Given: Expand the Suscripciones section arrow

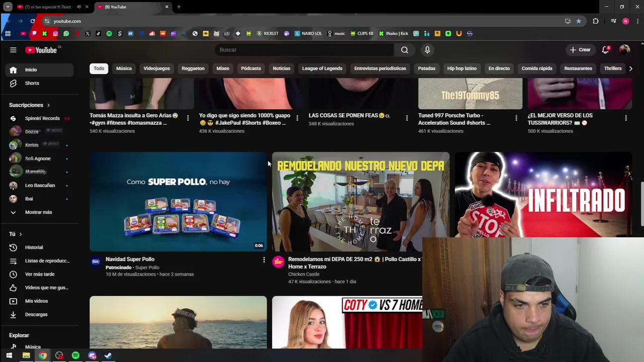Looking at the screenshot, I should 48,105.
